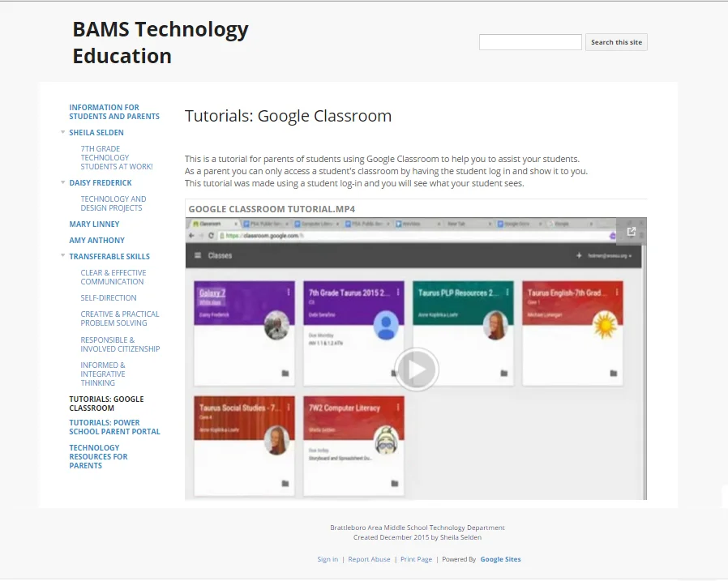Play the Google Classroom tutorial video

click(416, 369)
